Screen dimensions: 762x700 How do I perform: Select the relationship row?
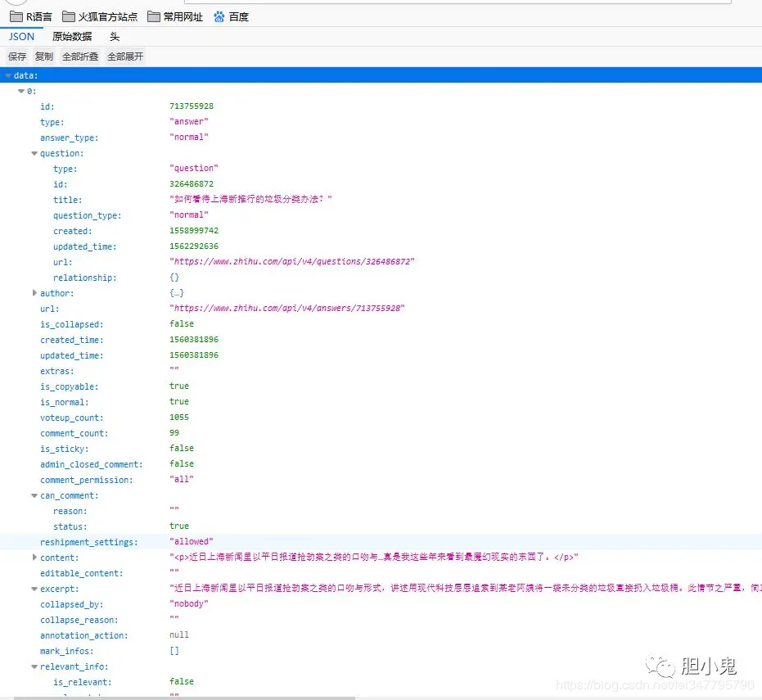point(381,278)
